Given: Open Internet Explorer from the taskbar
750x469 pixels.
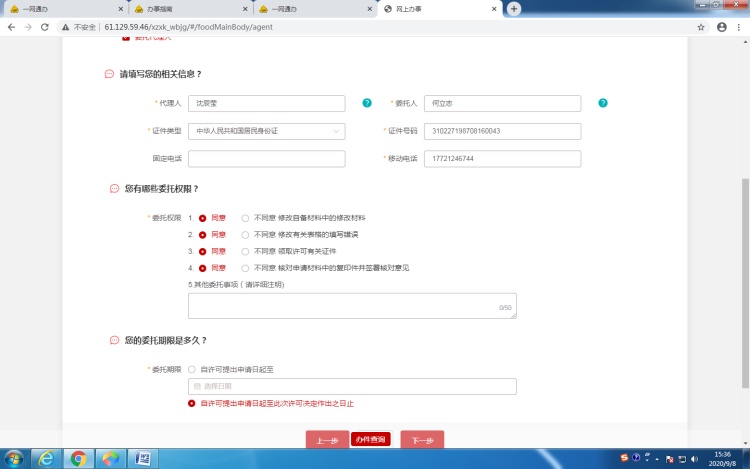Looking at the screenshot, I should (x=45, y=458).
